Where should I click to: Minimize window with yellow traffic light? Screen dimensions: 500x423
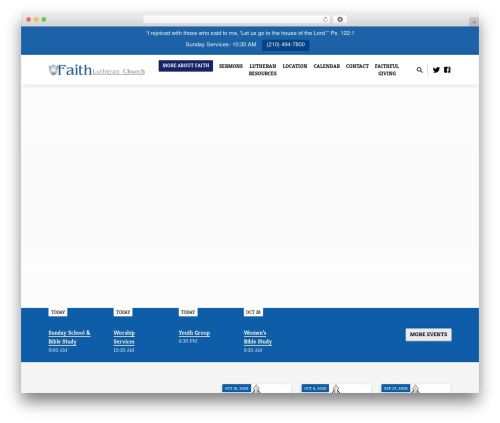(x=36, y=19)
